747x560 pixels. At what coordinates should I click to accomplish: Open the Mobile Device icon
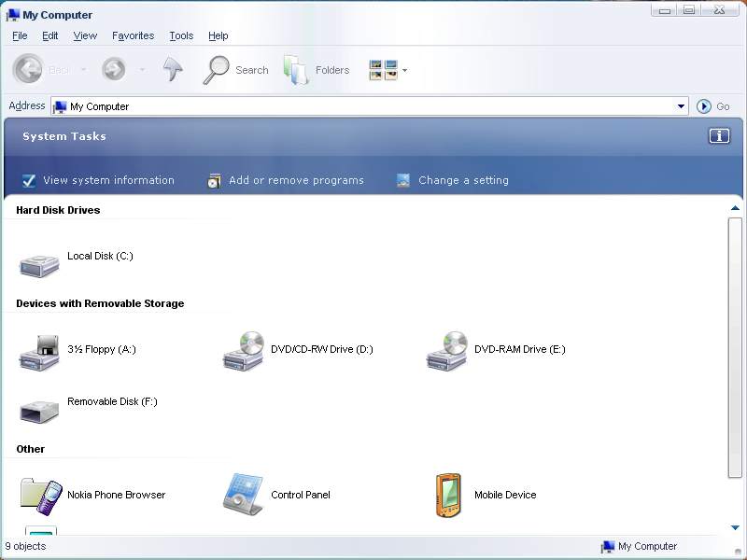point(448,495)
